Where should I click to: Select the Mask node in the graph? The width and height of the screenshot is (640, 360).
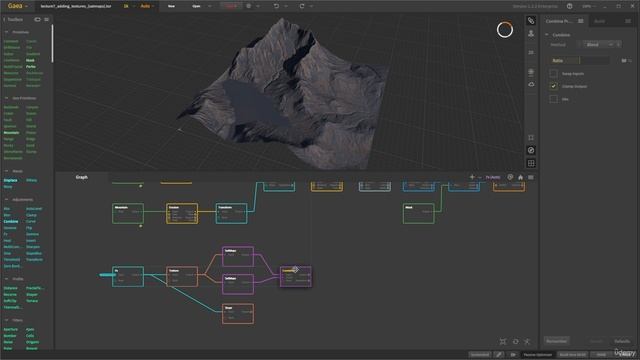click(x=418, y=213)
